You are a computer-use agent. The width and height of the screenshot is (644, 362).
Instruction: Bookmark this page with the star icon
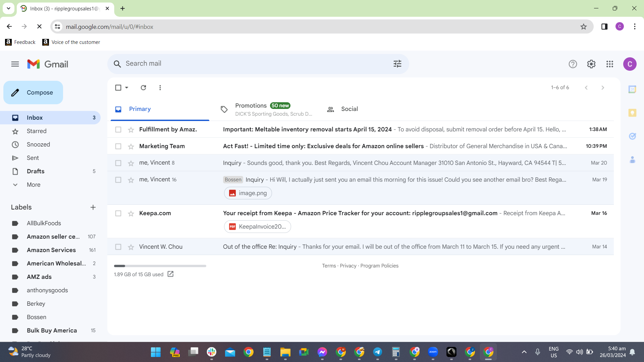click(584, 26)
